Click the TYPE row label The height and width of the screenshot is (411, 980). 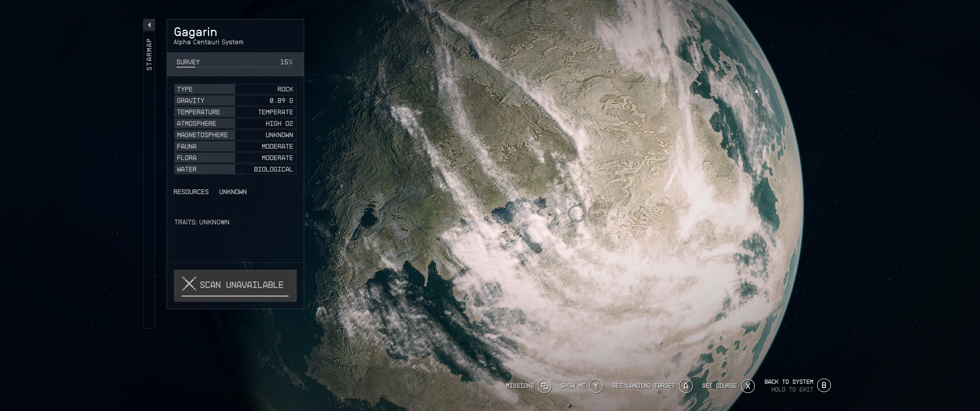[185, 89]
